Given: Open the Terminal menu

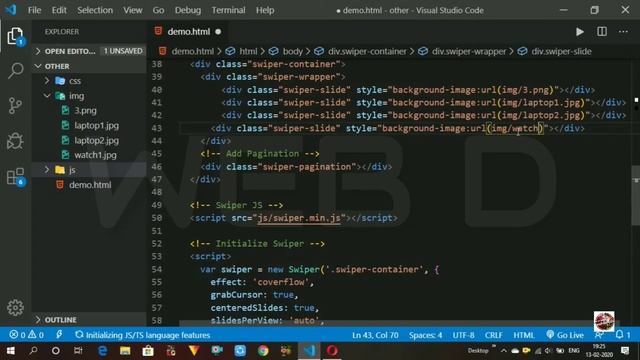Looking at the screenshot, I should pos(228,10).
